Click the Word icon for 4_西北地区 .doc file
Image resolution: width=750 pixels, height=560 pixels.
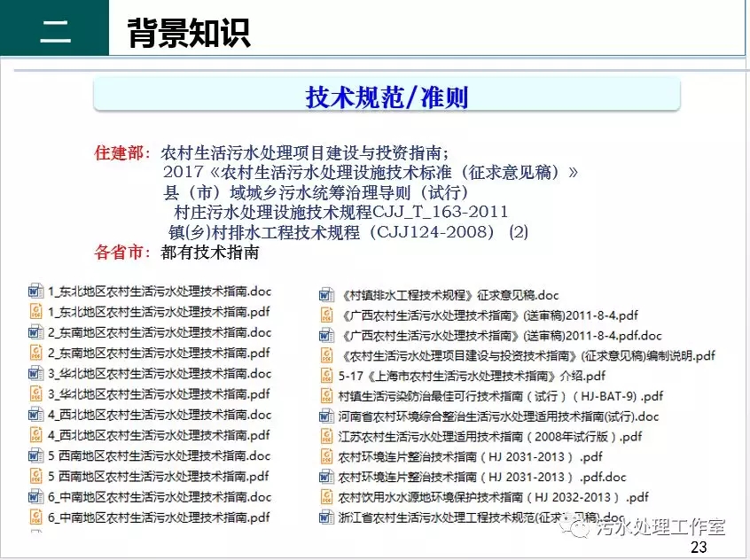tap(35, 415)
